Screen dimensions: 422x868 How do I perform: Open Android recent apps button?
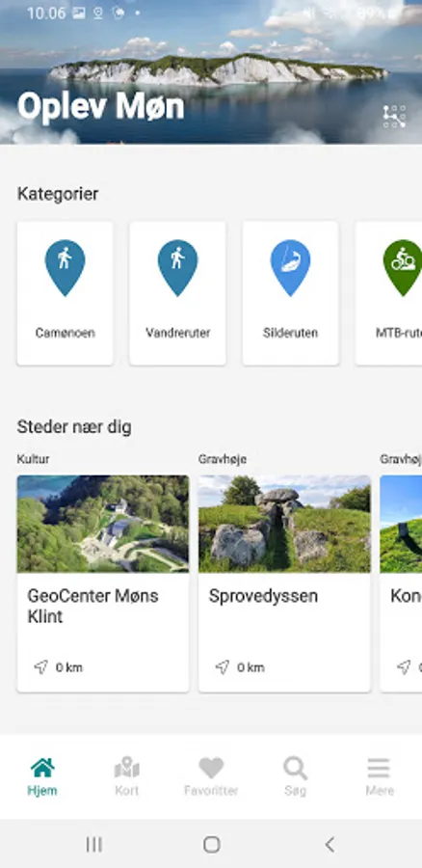tap(94, 844)
